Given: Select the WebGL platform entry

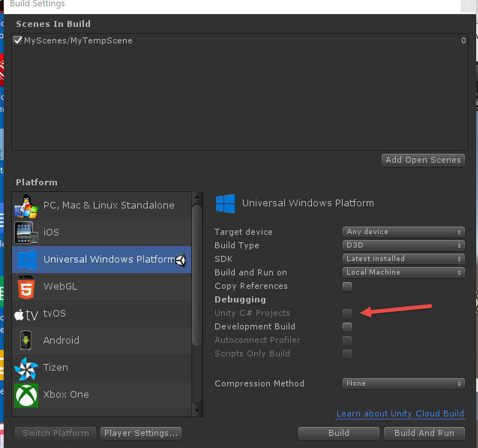Looking at the screenshot, I should coord(93,286).
